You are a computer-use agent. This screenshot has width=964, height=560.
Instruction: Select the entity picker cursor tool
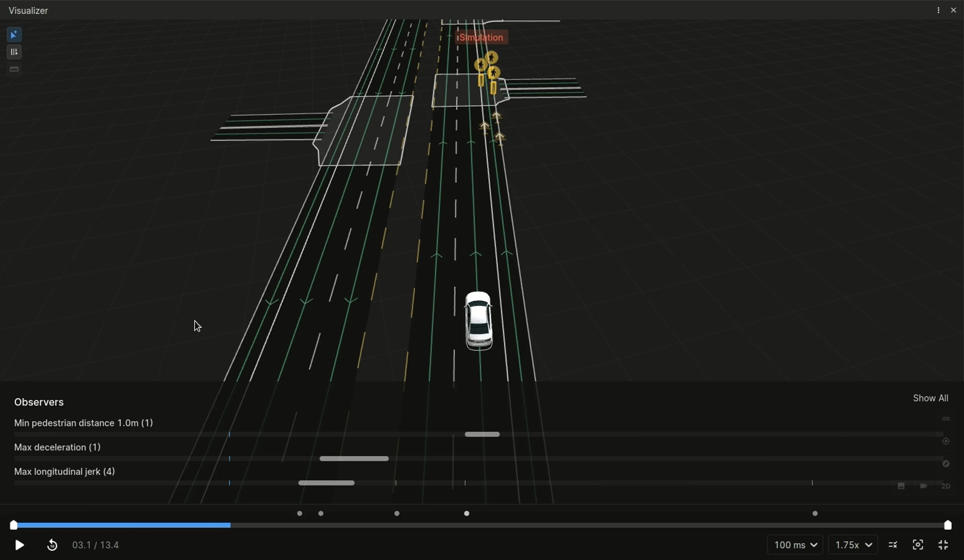pos(14,35)
